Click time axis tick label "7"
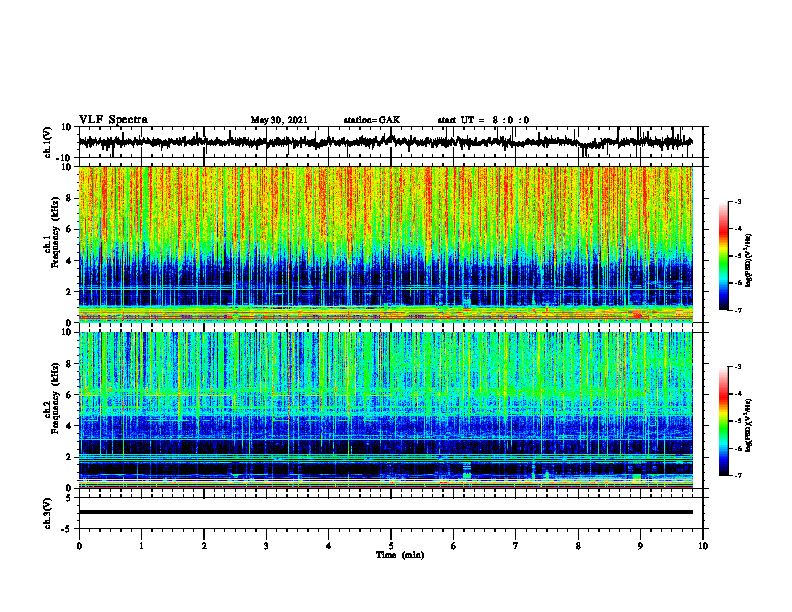Screen dimensions: 792x612 point(516,546)
